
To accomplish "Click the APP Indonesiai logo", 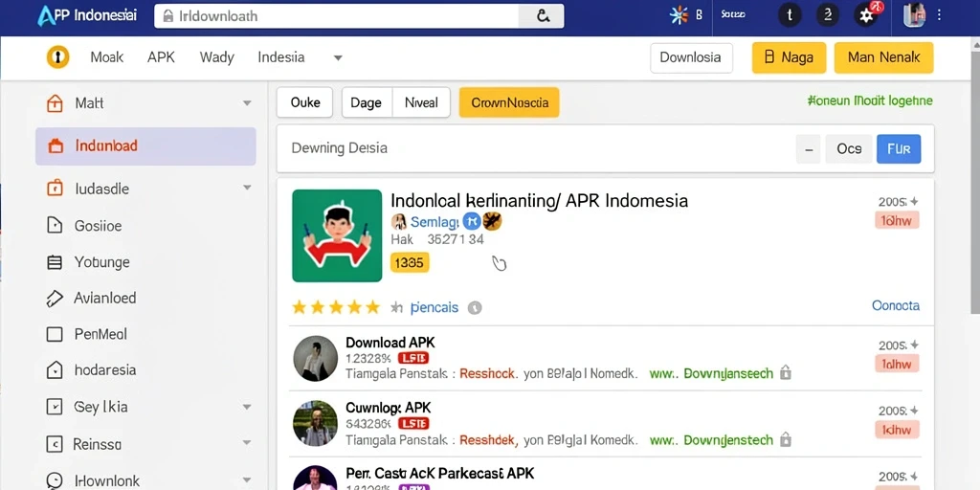I will click(87, 15).
